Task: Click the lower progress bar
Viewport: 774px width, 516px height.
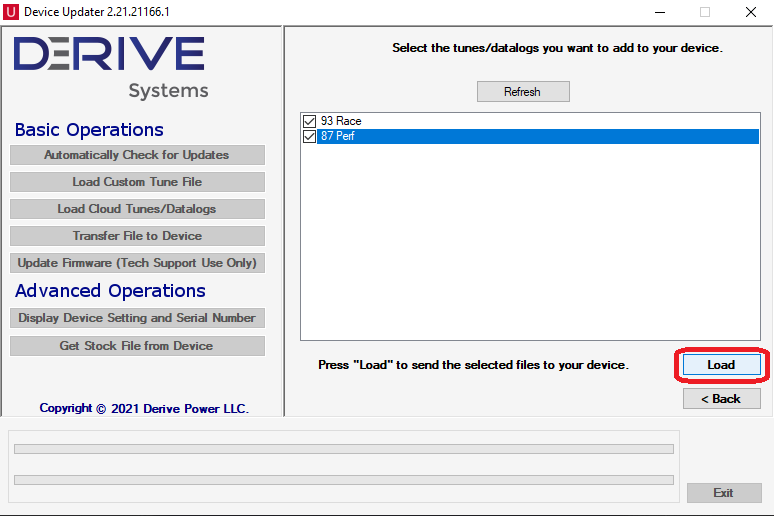Action: click(x=344, y=480)
